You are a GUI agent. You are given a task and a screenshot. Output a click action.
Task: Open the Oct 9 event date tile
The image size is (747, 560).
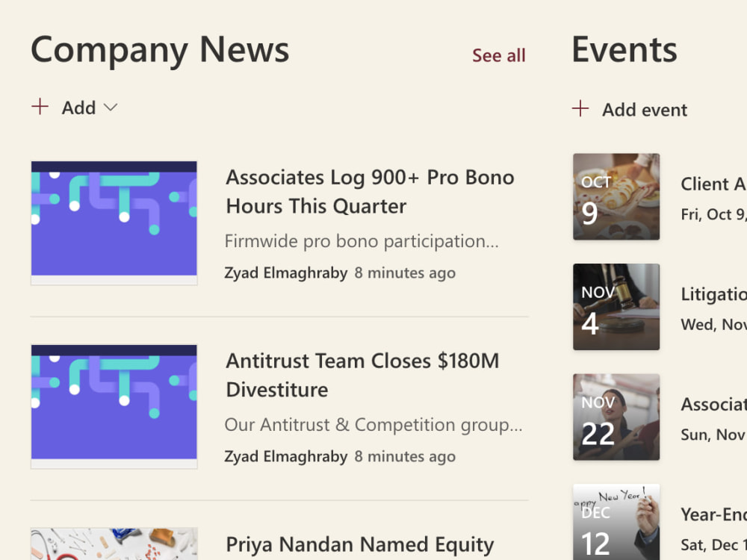(616, 196)
